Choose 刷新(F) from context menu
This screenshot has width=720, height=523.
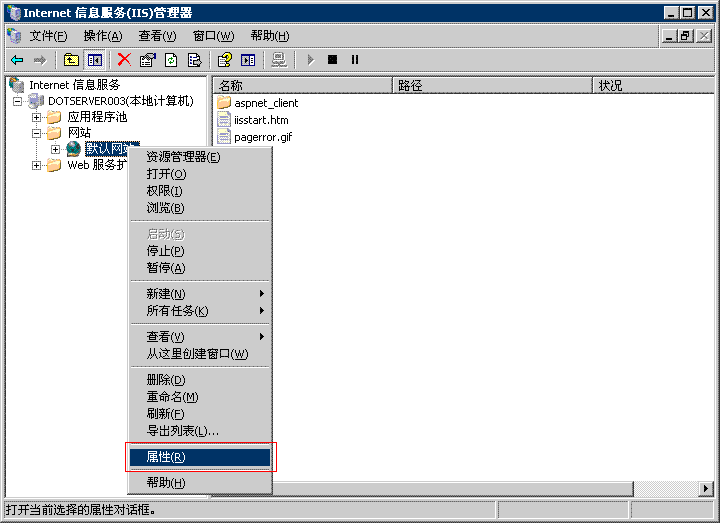coord(200,414)
